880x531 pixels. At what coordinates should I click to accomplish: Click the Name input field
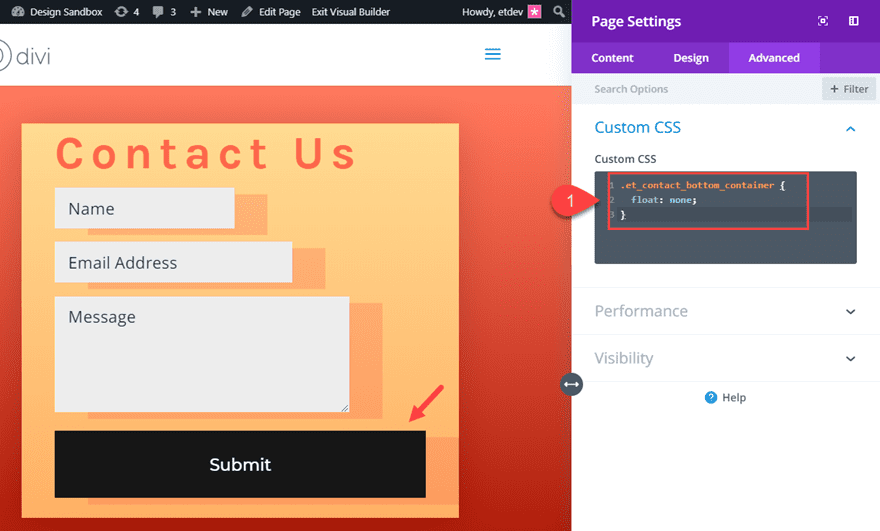point(144,209)
